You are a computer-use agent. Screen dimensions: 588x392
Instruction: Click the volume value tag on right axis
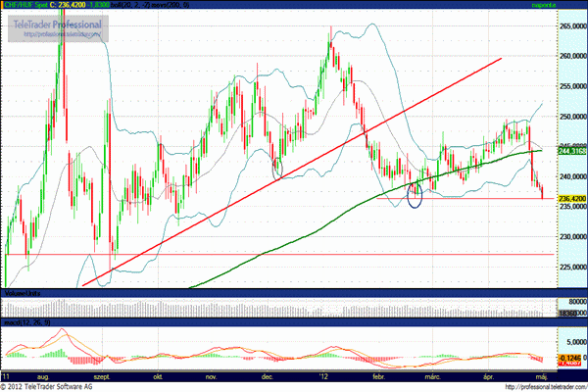coord(571,310)
